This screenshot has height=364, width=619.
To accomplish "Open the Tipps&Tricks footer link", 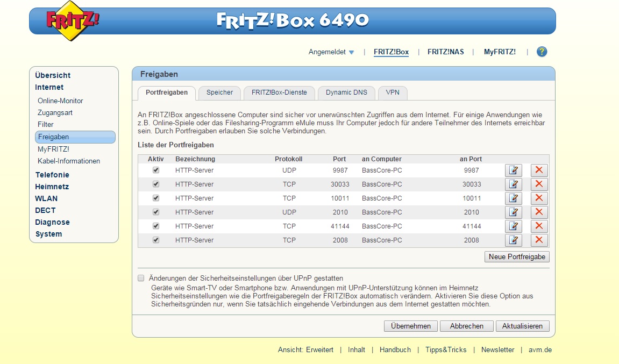I will click(x=446, y=350).
